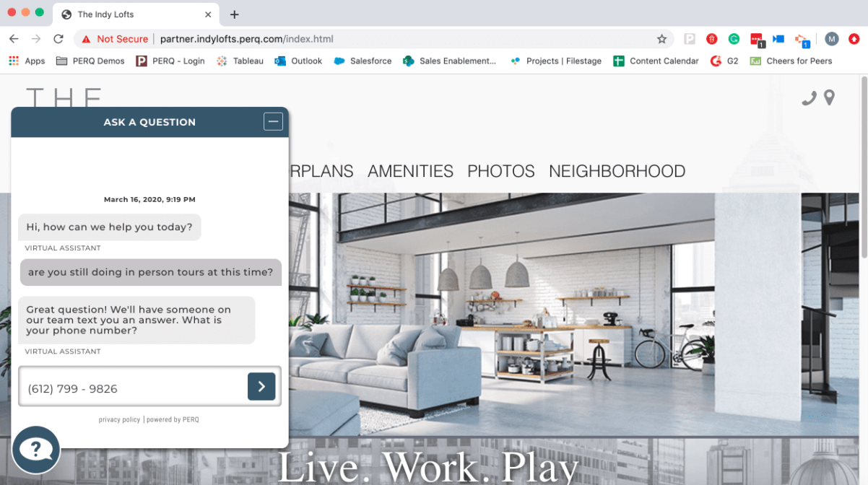Go forward in browser history
The image size is (868, 485).
point(36,39)
